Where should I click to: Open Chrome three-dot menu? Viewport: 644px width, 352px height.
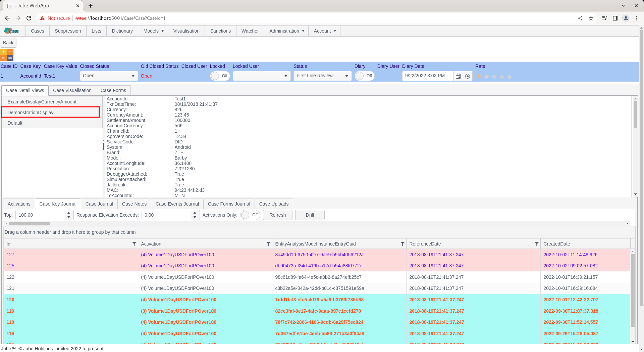[x=637, y=18]
